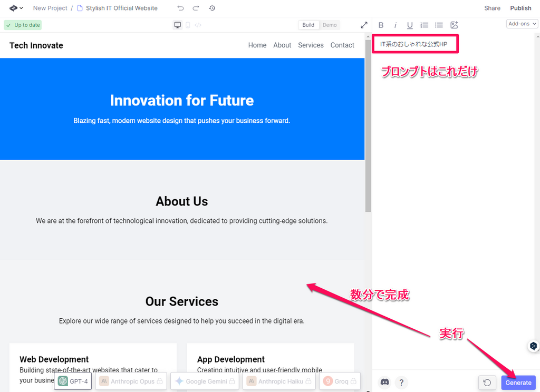Viewport: 540px width, 392px height.
Task: Switch to mobile preview icon
Action: pos(188,25)
